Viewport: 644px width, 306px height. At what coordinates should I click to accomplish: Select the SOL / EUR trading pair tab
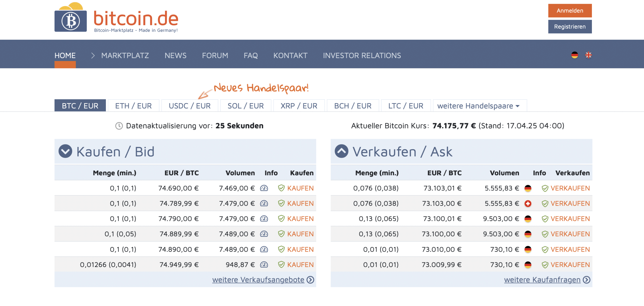(246, 106)
